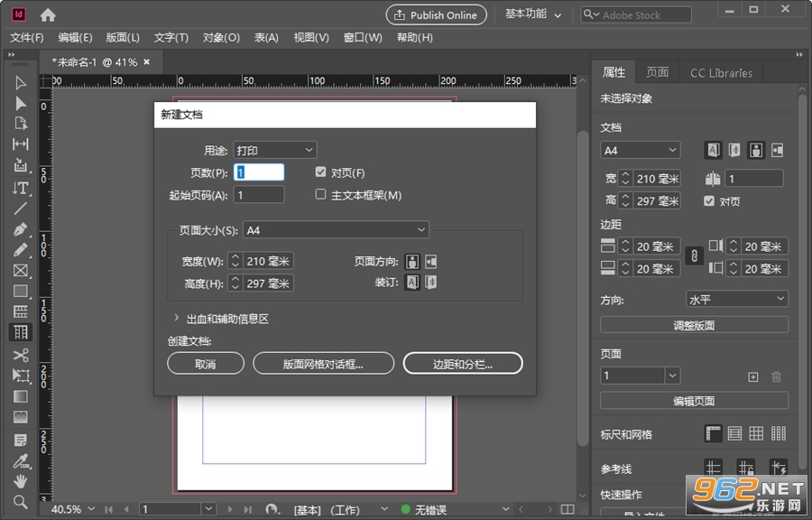Click 边距和分栏... button
Screen dimensions: 812x520
463,364
